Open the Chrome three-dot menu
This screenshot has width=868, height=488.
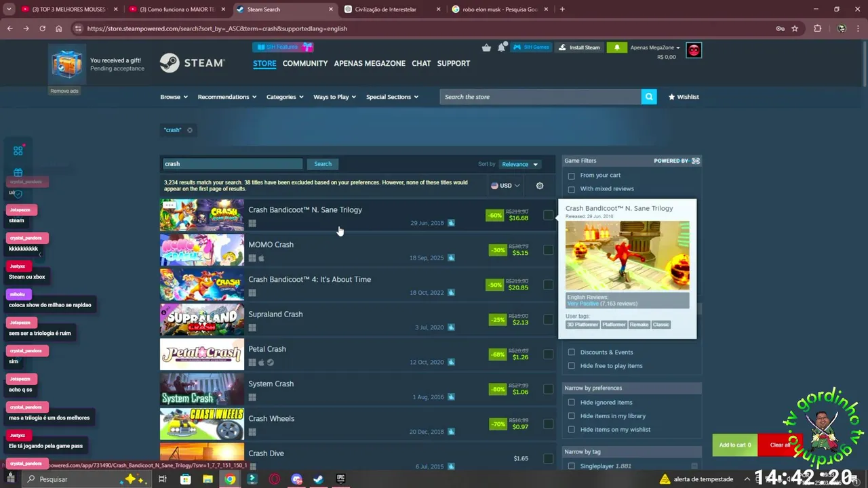(x=859, y=28)
